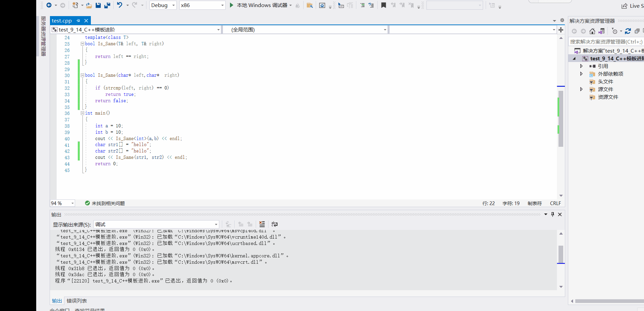The height and width of the screenshot is (311, 644).
Task: Switch to the test.cpp editor tab
Action: tap(62, 20)
